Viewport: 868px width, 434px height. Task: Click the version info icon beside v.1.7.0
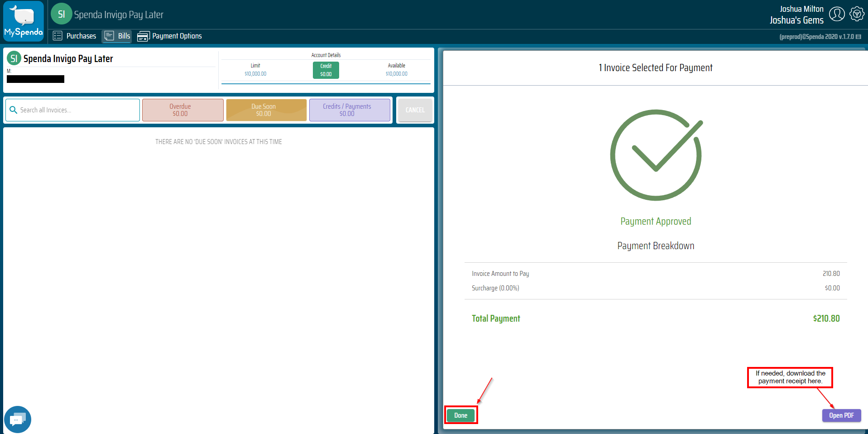858,37
